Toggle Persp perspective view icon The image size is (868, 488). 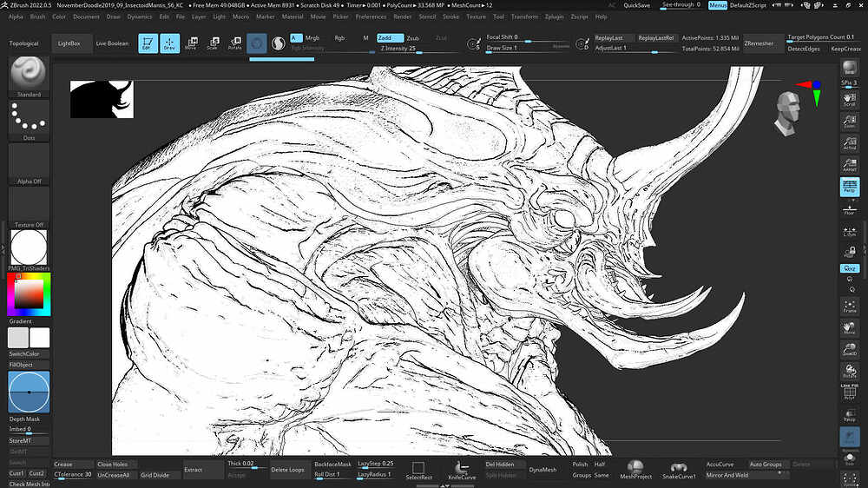pos(850,187)
